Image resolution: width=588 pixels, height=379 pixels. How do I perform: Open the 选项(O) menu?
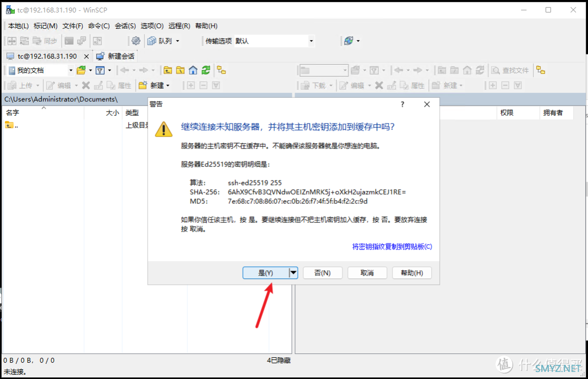tap(152, 26)
